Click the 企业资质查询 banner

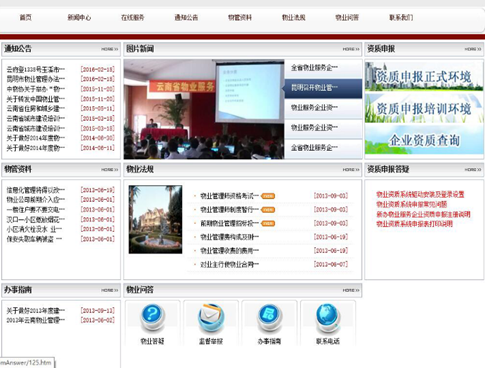(424, 140)
